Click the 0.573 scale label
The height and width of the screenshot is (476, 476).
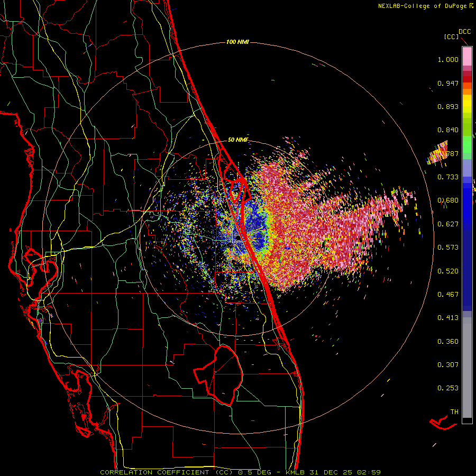pyautogui.click(x=448, y=248)
